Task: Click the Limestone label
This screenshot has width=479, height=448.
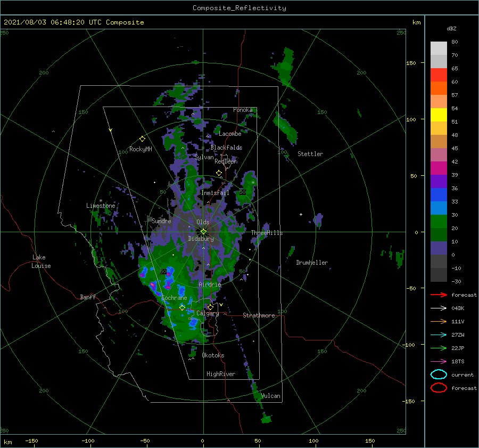Action: [x=101, y=206]
